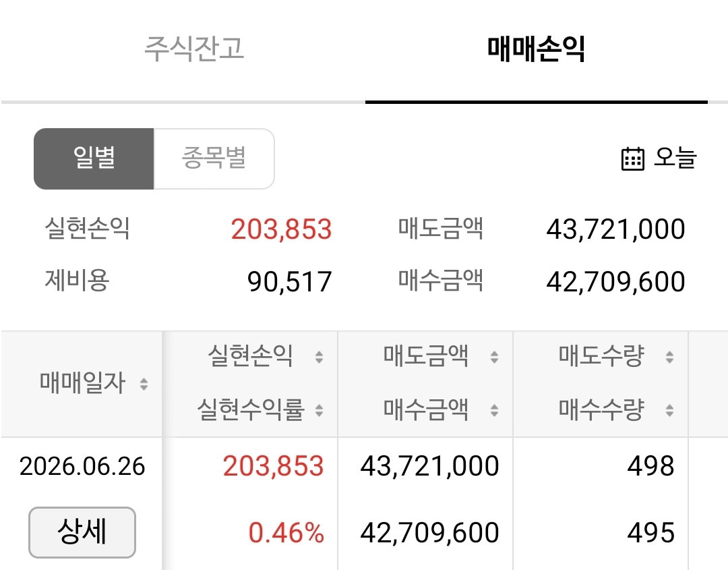Viewport: 728px width, 570px height.
Task: Select the 매매손익 tab
Action: [x=537, y=49]
